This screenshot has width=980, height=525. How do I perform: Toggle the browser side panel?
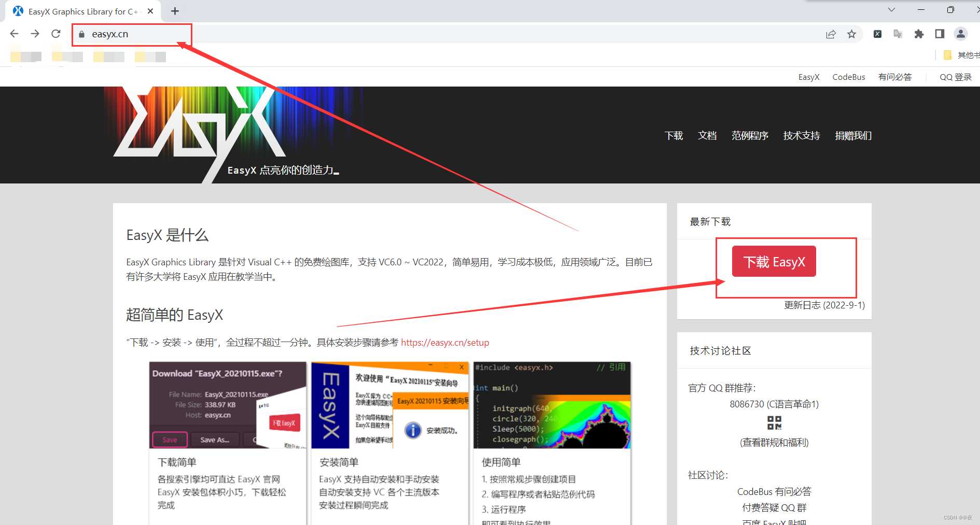[x=940, y=34]
